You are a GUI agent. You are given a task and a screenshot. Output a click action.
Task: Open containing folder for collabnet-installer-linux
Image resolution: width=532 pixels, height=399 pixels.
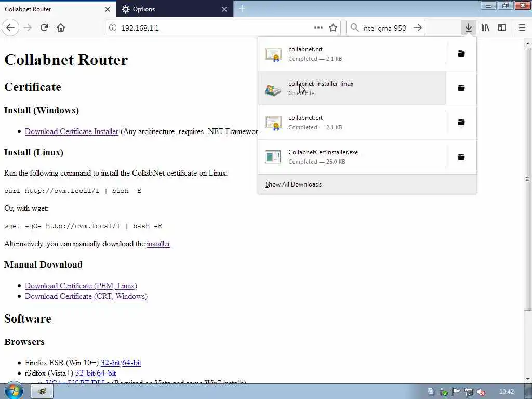click(x=461, y=88)
